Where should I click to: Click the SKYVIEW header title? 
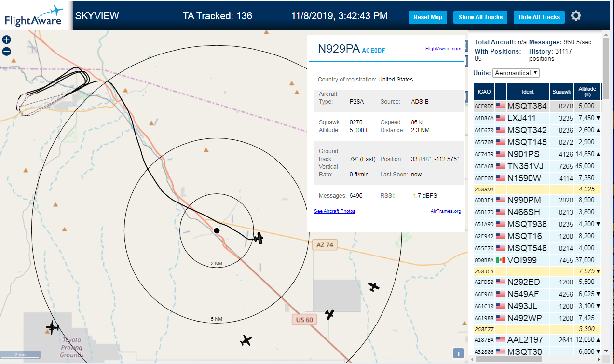pos(97,16)
